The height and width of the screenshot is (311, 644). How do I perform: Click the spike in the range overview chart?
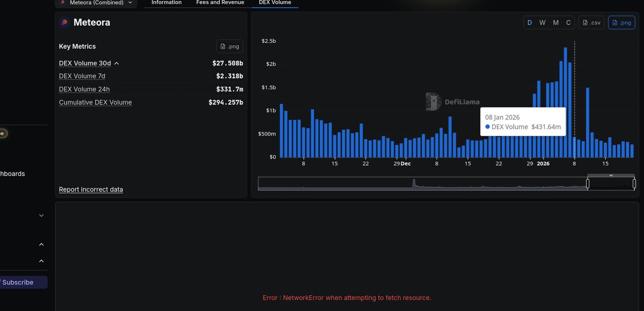(x=414, y=183)
